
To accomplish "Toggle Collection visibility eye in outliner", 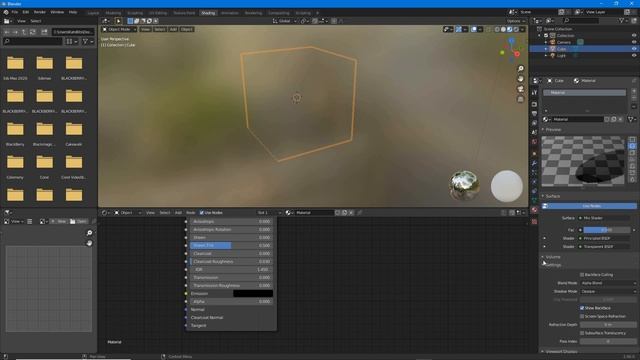I will click(634, 36).
